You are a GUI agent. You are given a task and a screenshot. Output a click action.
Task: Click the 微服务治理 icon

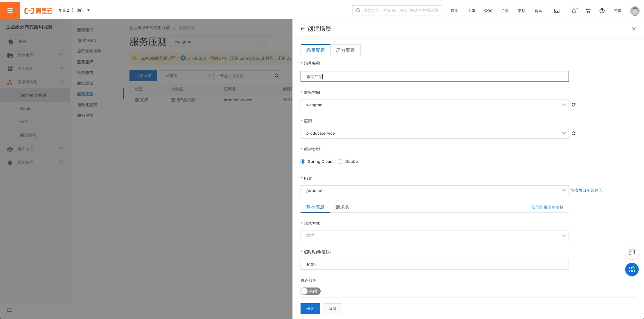coord(10,82)
